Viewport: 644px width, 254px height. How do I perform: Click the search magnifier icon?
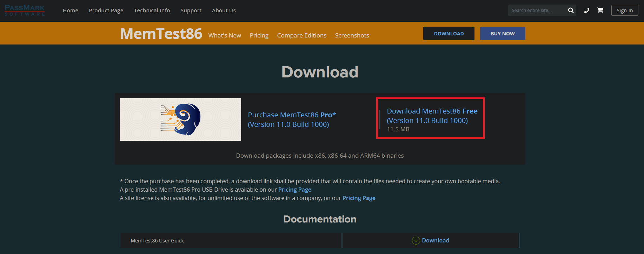[571, 11]
